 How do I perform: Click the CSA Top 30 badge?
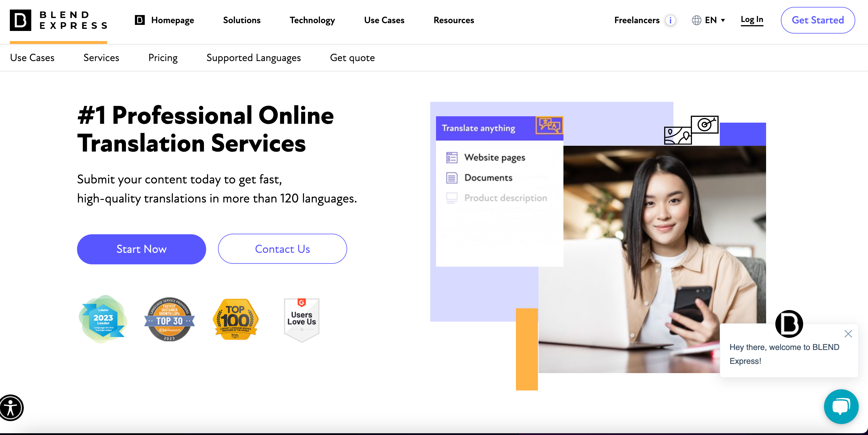coord(169,319)
